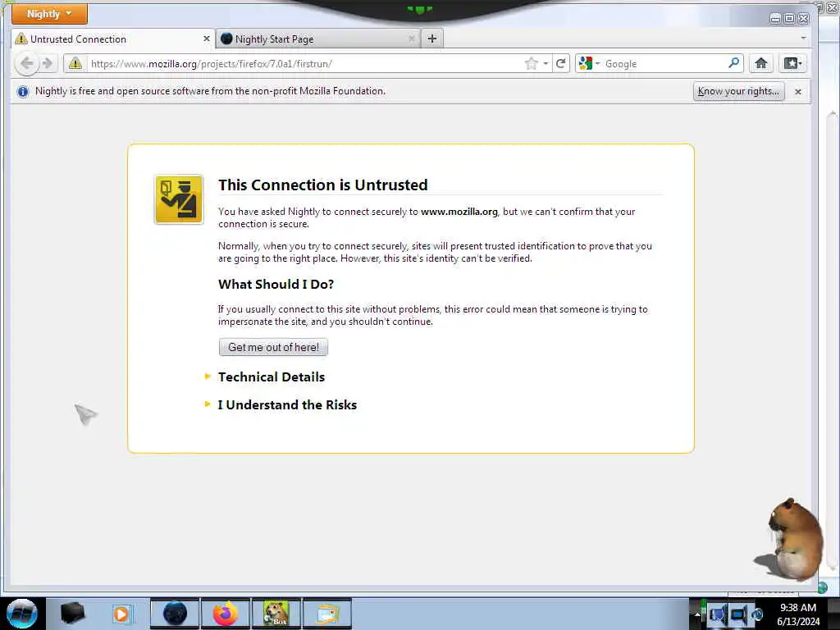Maximize the Nightly browser window
The height and width of the screenshot is (630, 840).
790,19
